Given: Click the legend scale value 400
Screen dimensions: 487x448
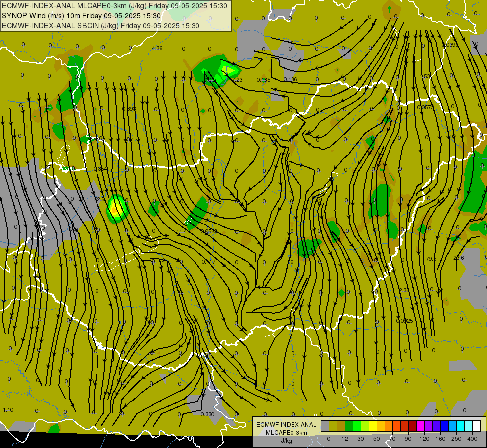Looking at the screenshot, I should (472, 439).
